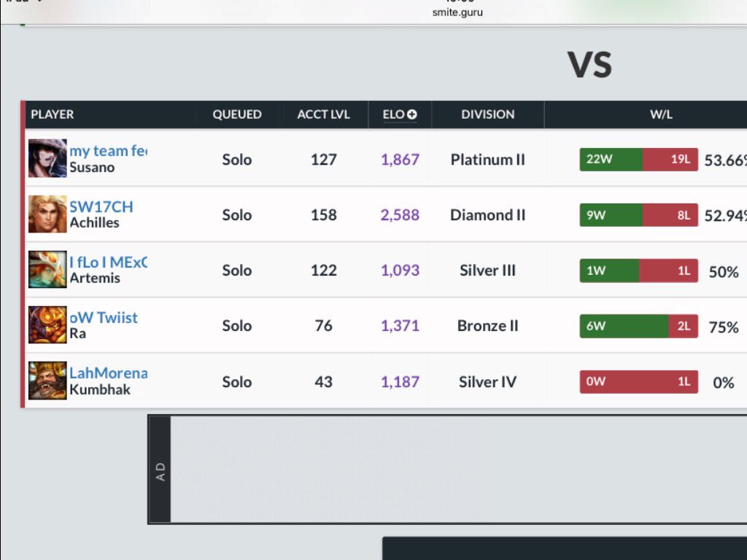The image size is (747, 560).
Task: Click Solo queue cell in Kumbhak row
Action: coord(237,382)
